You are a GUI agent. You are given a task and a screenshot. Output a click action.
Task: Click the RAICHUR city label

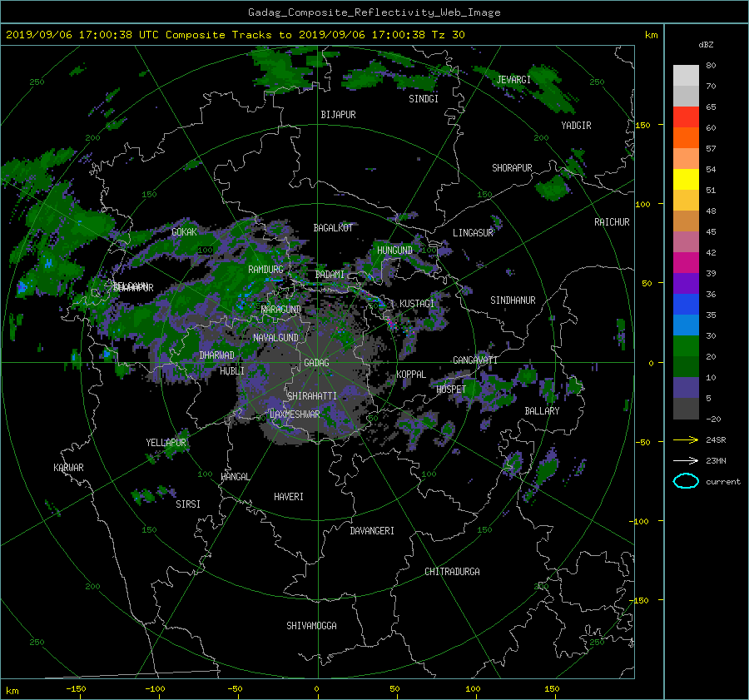click(612, 222)
